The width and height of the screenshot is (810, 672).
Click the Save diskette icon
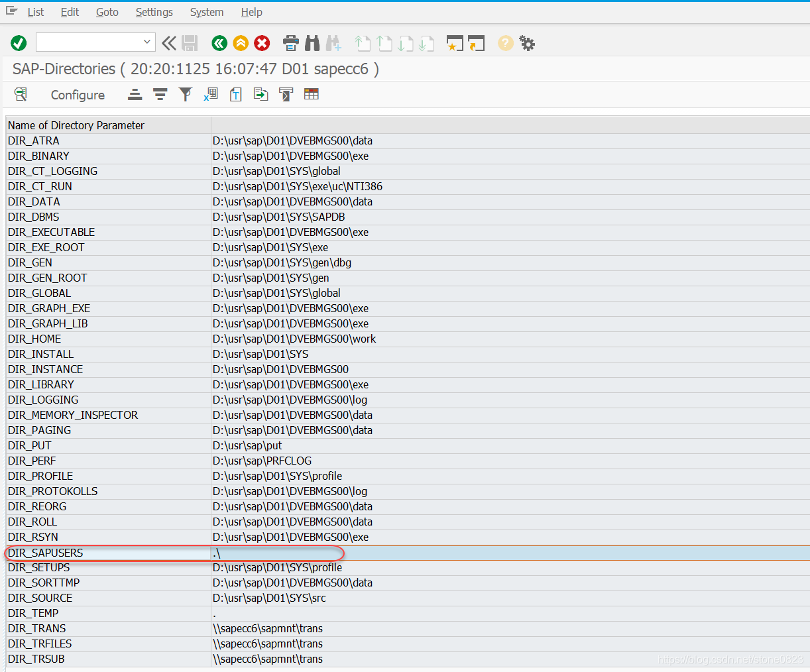(190, 43)
